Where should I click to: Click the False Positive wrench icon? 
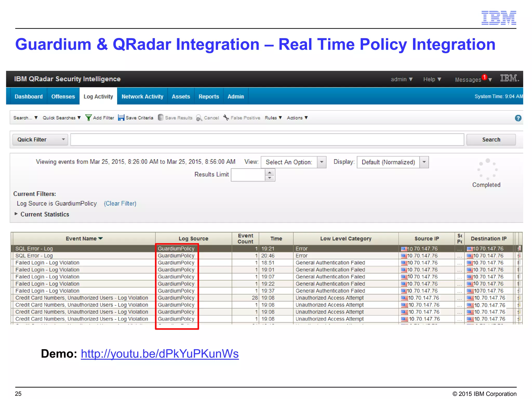(226, 118)
